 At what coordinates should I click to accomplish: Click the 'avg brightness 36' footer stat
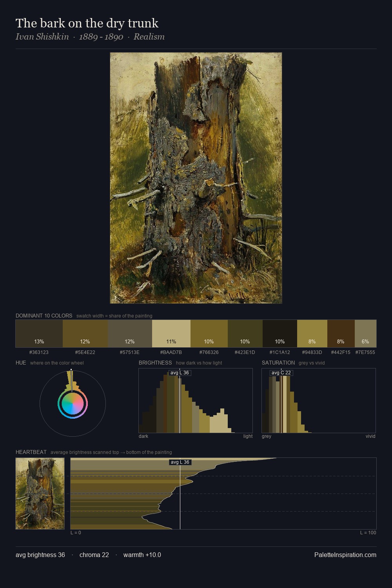coord(40,555)
